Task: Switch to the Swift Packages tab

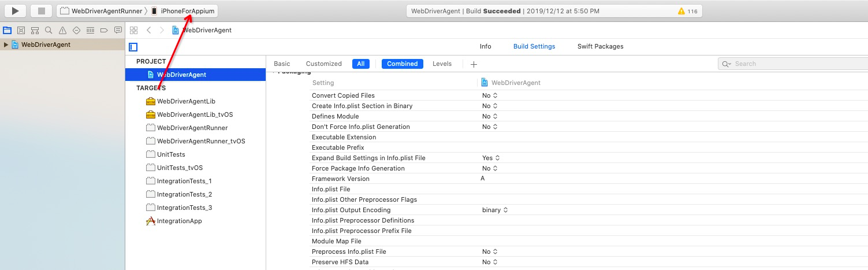Action: (601, 46)
